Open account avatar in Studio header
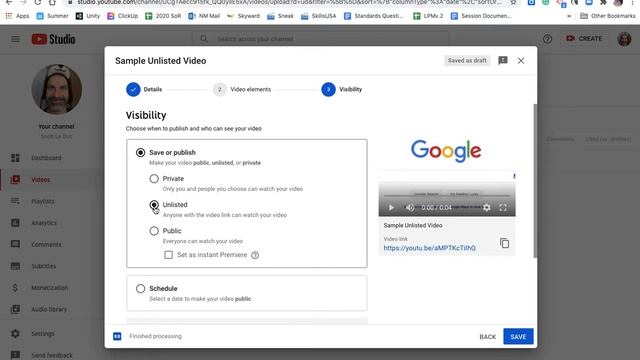Image resolution: width=640 pixels, height=360 pixels. point(624,39)
